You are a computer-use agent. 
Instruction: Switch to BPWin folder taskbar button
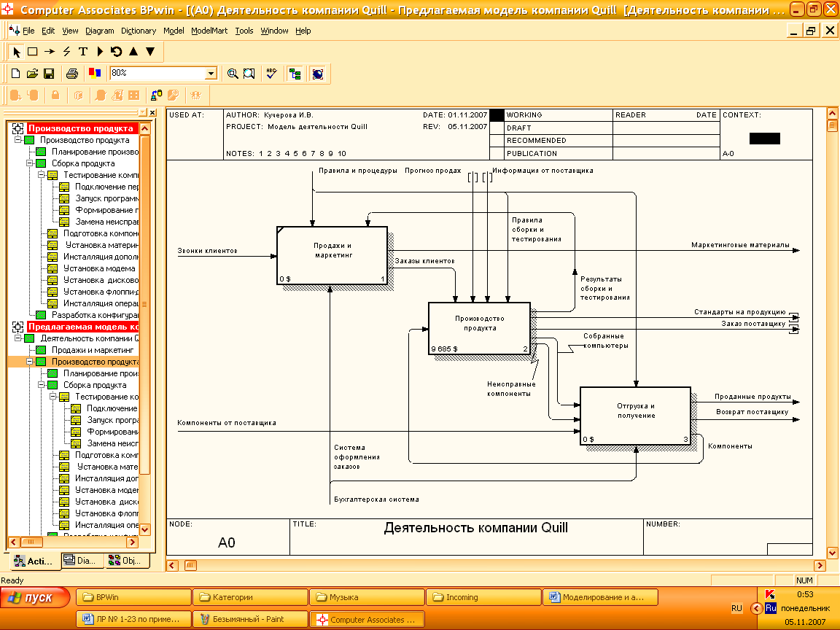click(x=133, y=596)
